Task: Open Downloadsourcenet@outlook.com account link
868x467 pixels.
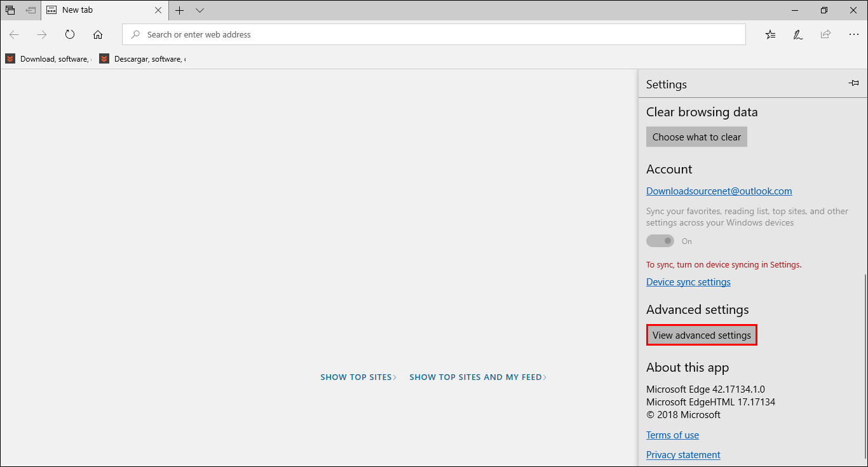Action: (719, 191)
